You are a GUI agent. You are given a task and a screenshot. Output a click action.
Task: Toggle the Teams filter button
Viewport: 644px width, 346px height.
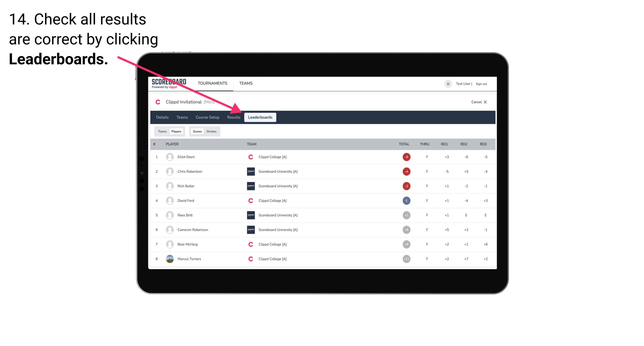tap(162, 131)
